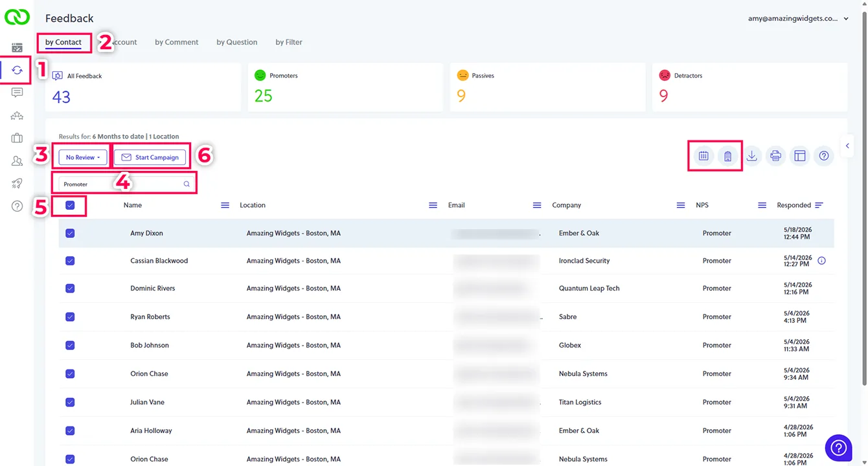Open the Location column menu

[433, 205]
